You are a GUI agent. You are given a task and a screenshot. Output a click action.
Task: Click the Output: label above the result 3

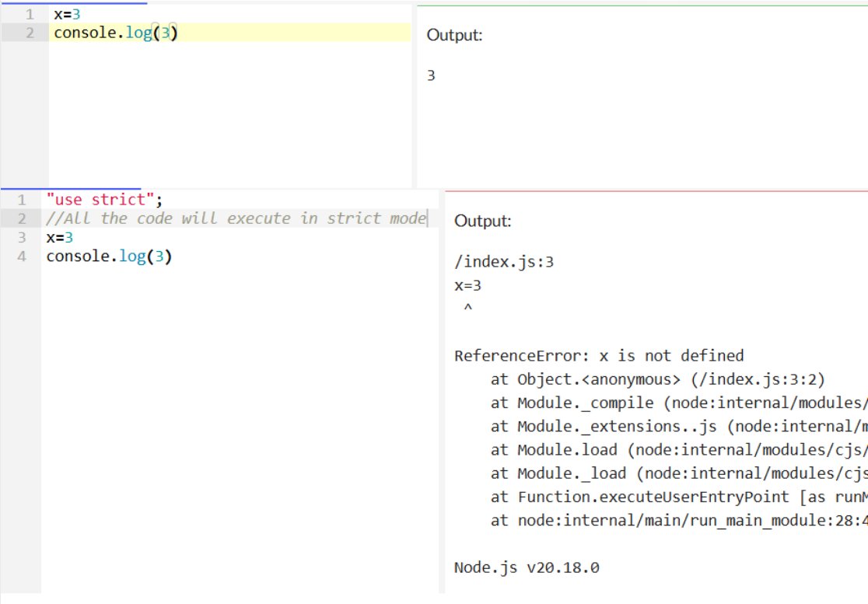tap(454, 35)
